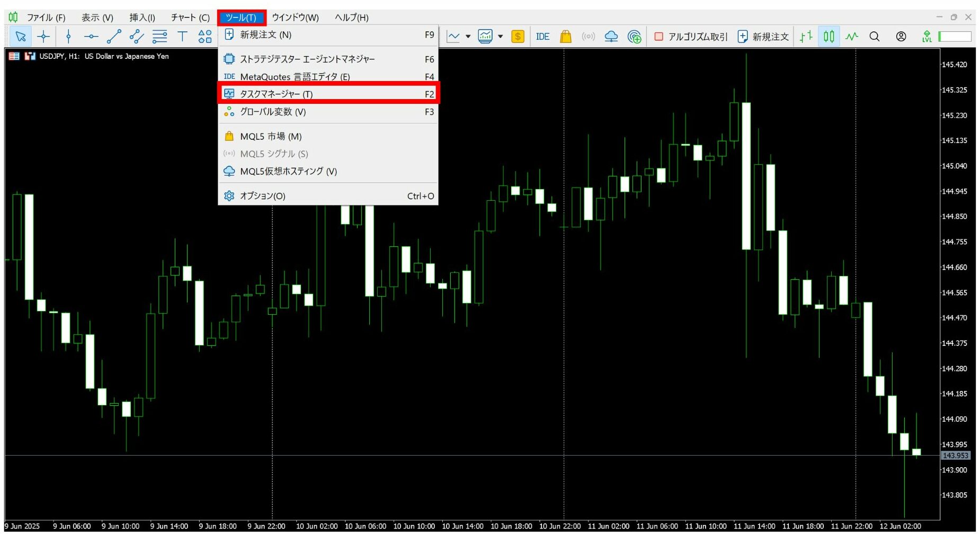
Task: Click the search magnifier icon
Action: [x=875, y=37]
